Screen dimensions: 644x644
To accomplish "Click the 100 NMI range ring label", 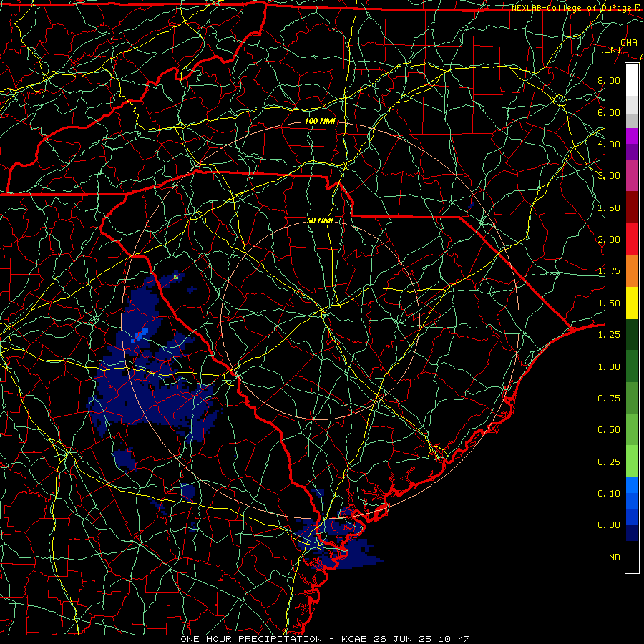I will (320, 121).
